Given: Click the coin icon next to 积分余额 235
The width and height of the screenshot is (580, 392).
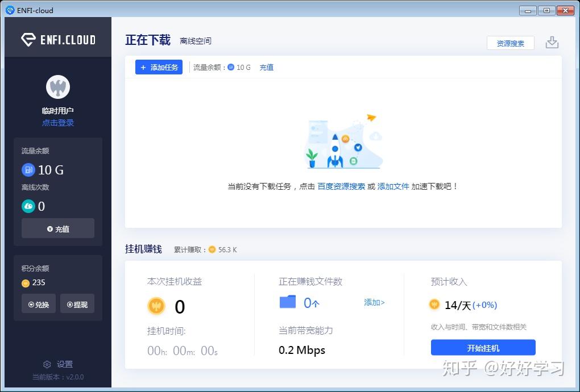Looking at the screenshot, I should click(25, 282).
